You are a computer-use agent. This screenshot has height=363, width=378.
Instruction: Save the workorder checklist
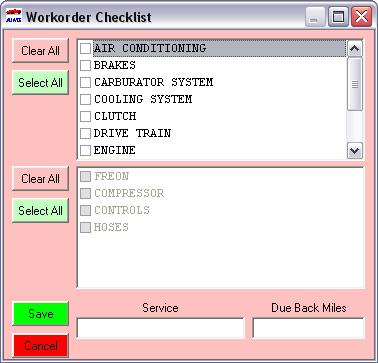tap(41, 314)
